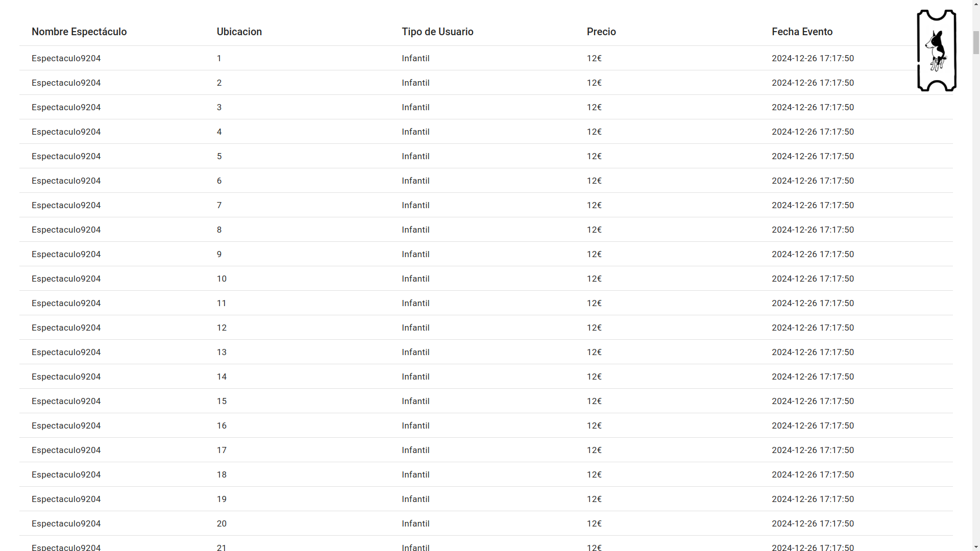Select Espectaculo9204 in the first table row

[66, 58]
